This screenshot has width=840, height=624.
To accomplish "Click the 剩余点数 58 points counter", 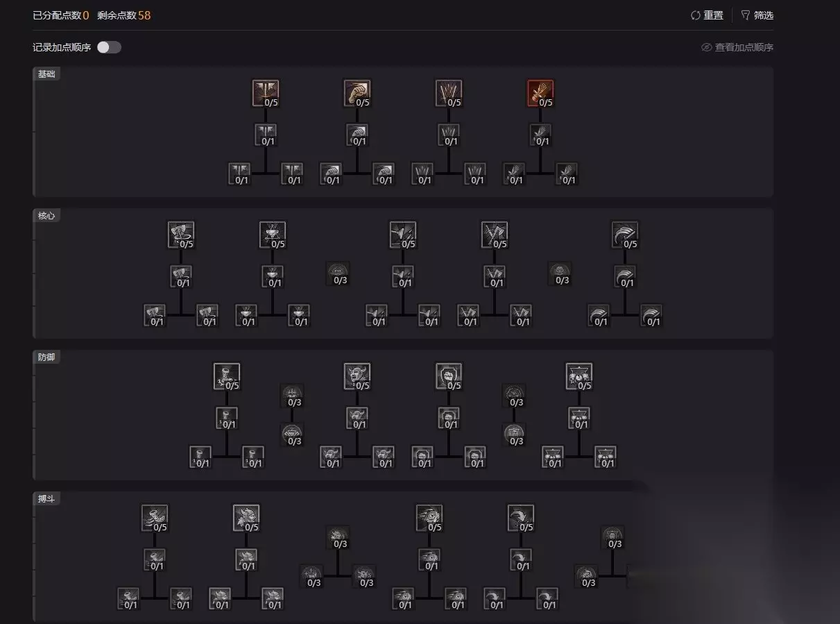I will click(124, 15).
